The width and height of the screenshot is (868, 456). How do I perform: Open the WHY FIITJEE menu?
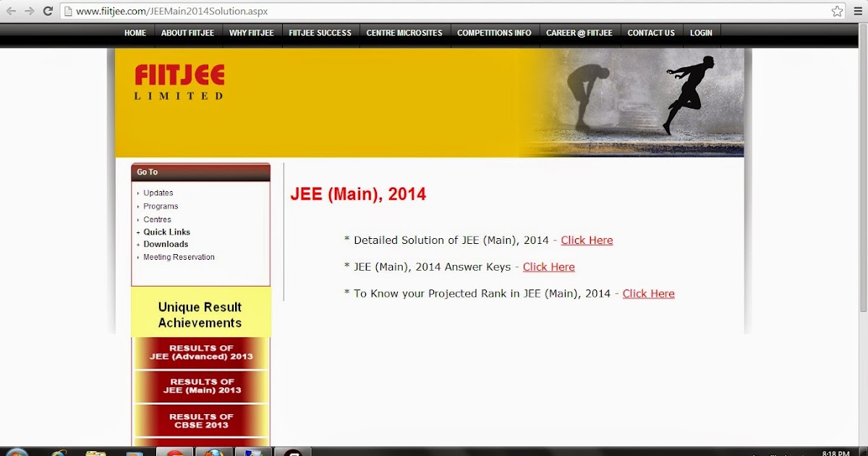[252, 33]
